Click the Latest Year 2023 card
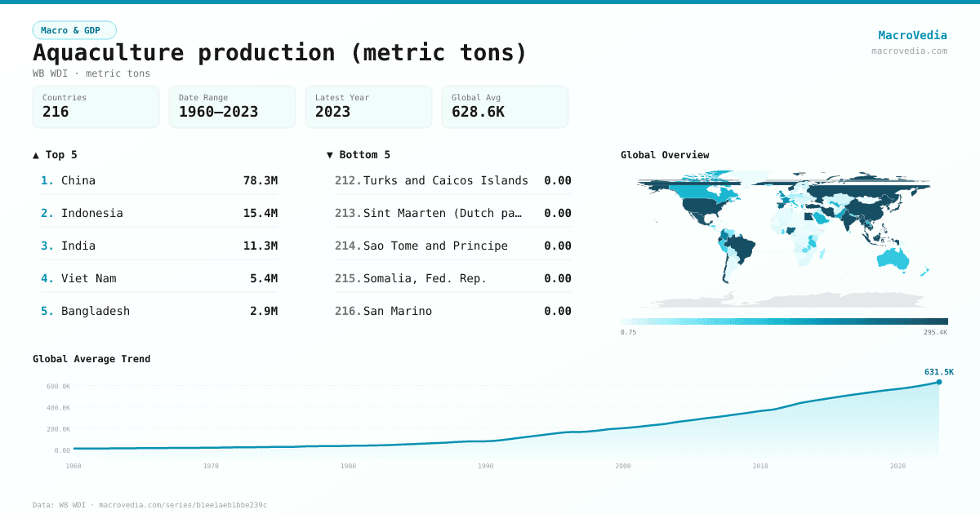 tap(368, 106)
